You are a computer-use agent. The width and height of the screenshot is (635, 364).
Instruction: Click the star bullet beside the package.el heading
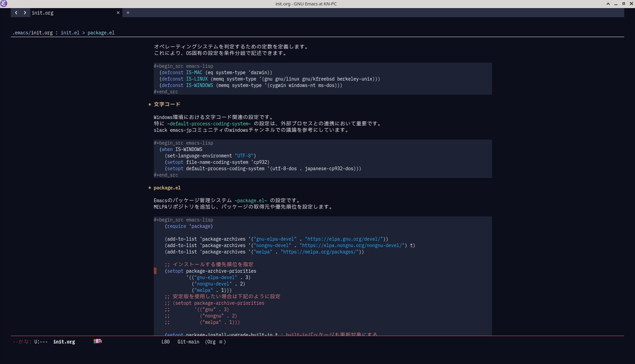(149, 188)
